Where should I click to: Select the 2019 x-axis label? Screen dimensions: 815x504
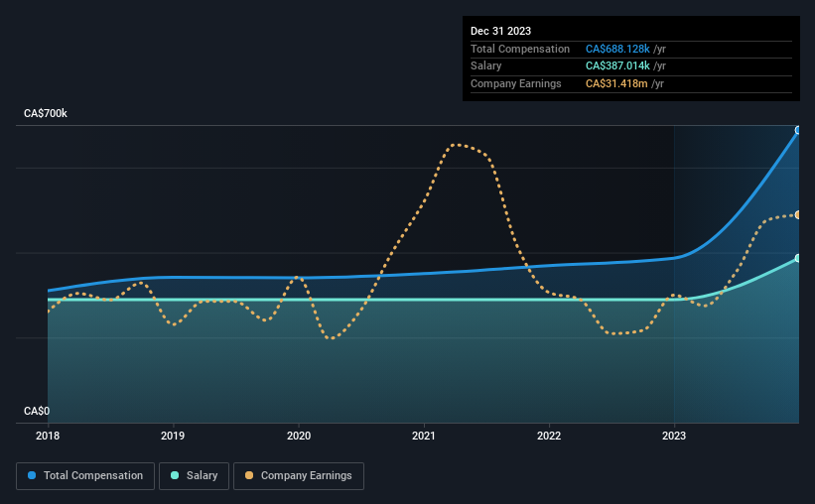pos(173,436)
